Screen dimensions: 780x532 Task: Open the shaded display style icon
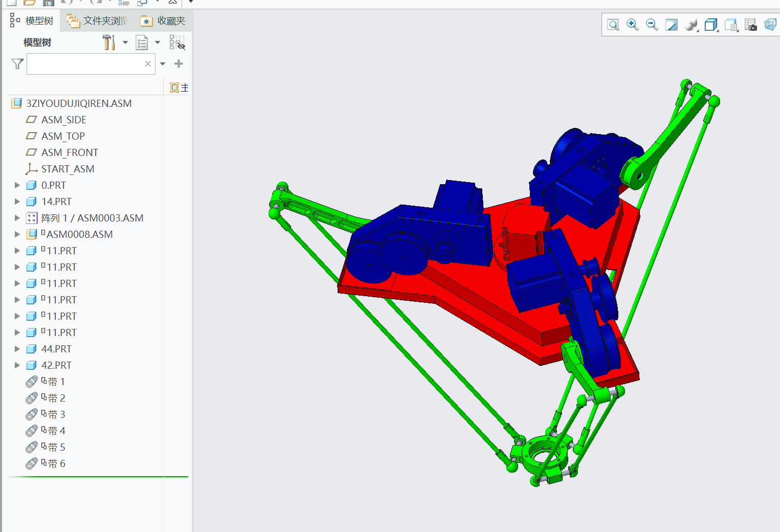[691, 25]
